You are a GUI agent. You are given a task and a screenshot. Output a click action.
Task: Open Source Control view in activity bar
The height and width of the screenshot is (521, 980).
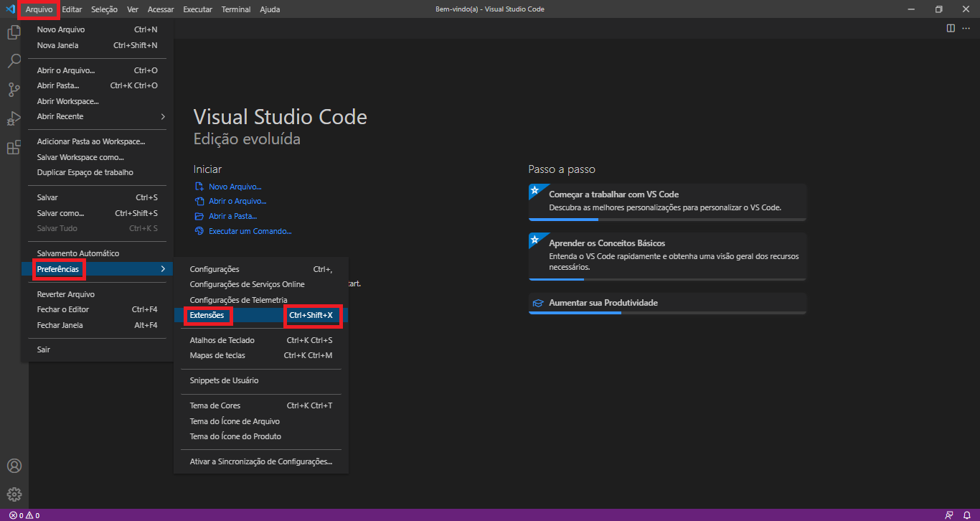click(14, 90)
